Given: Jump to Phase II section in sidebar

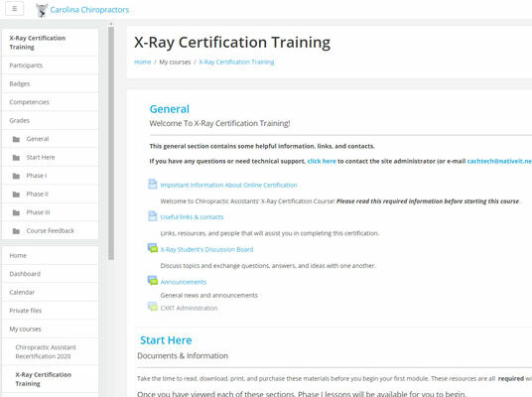Looking at the screenshot, I should click(x=51, y=194).
